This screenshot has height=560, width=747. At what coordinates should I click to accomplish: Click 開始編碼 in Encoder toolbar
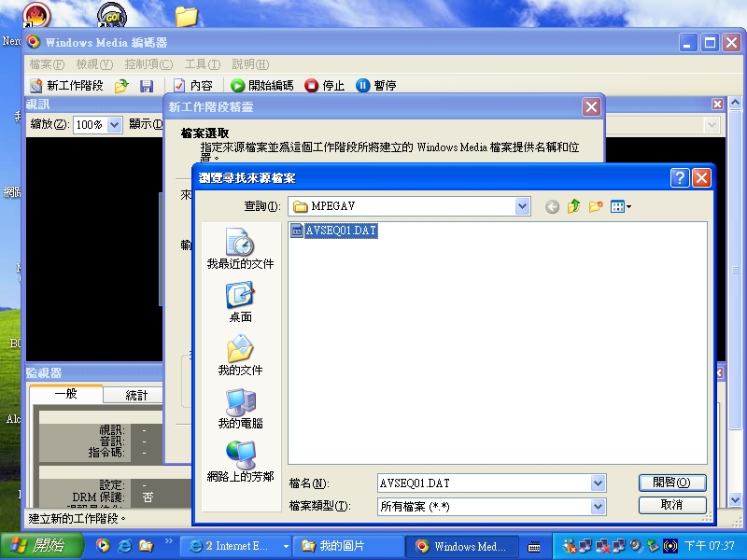[x=261, y=86]
